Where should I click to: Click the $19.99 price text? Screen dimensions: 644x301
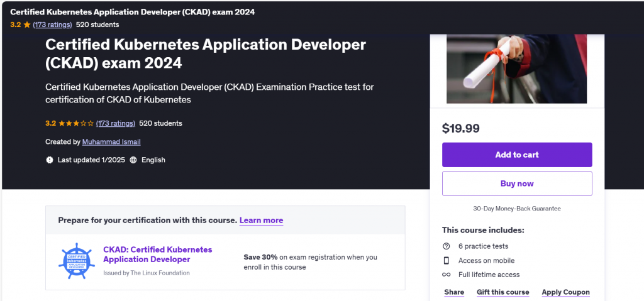click(461, 129)
